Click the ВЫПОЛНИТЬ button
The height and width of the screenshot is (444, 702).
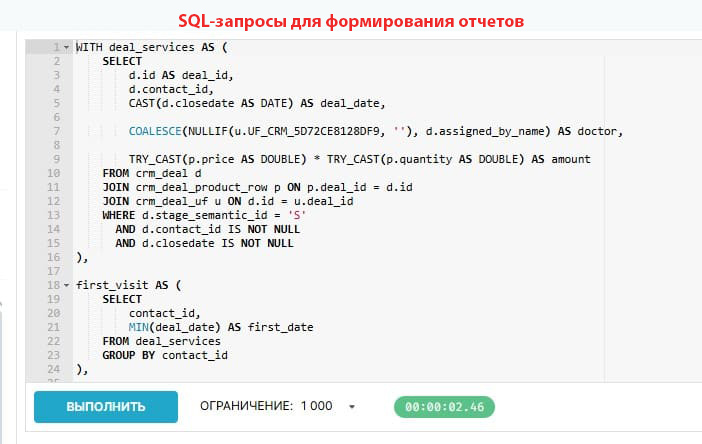106,407
